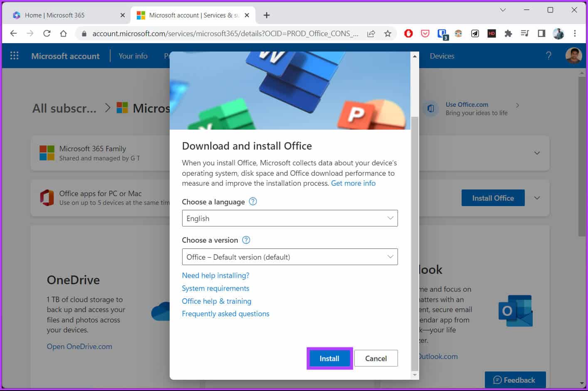This screenshot has height=391, width=588.
Task: Expand the Office apps for PC or Mac chevron
Action: [537, 198]
